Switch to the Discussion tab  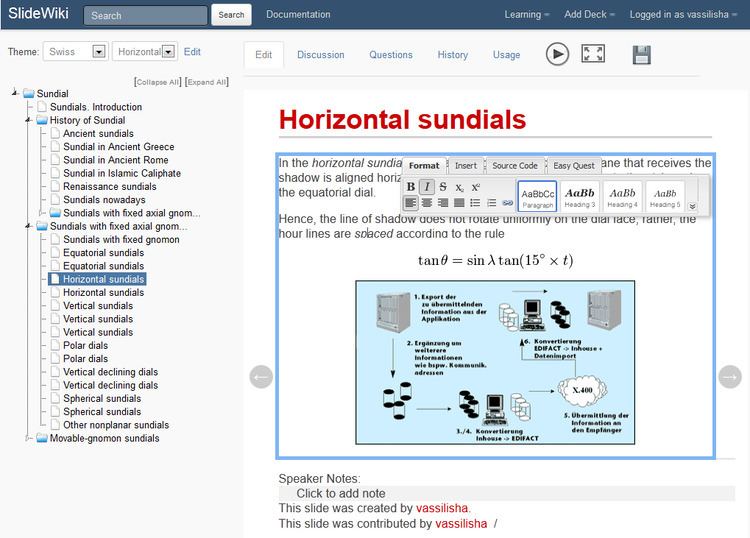coord(320,55)
